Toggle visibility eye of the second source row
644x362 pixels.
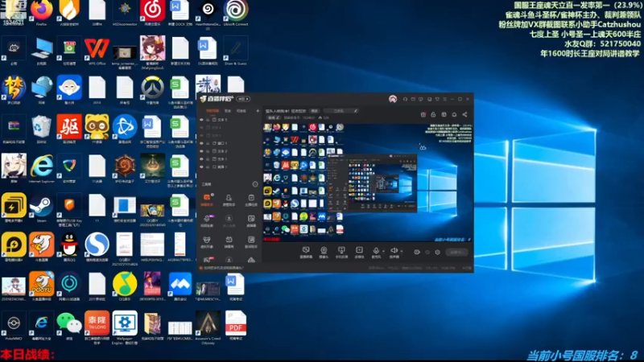click(x=202, y=128)
